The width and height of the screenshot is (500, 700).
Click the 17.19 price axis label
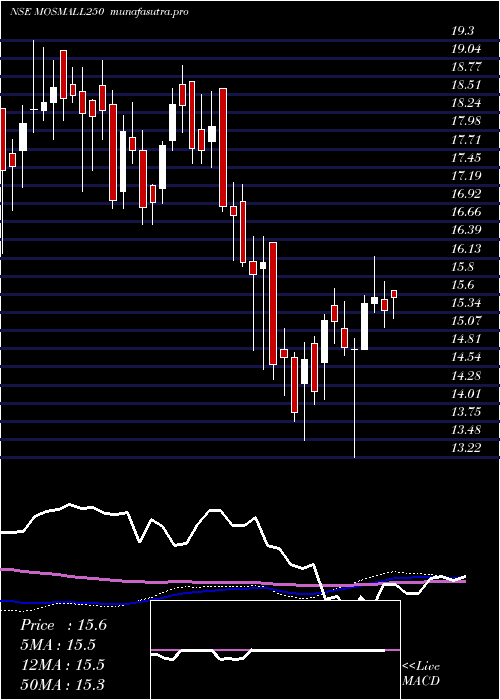click(x=466, y=176)
